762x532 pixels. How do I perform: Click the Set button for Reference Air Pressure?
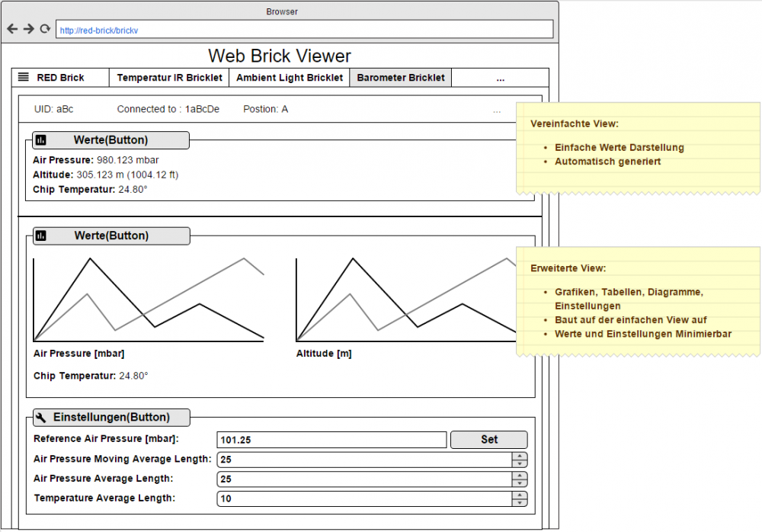point(488,439)
